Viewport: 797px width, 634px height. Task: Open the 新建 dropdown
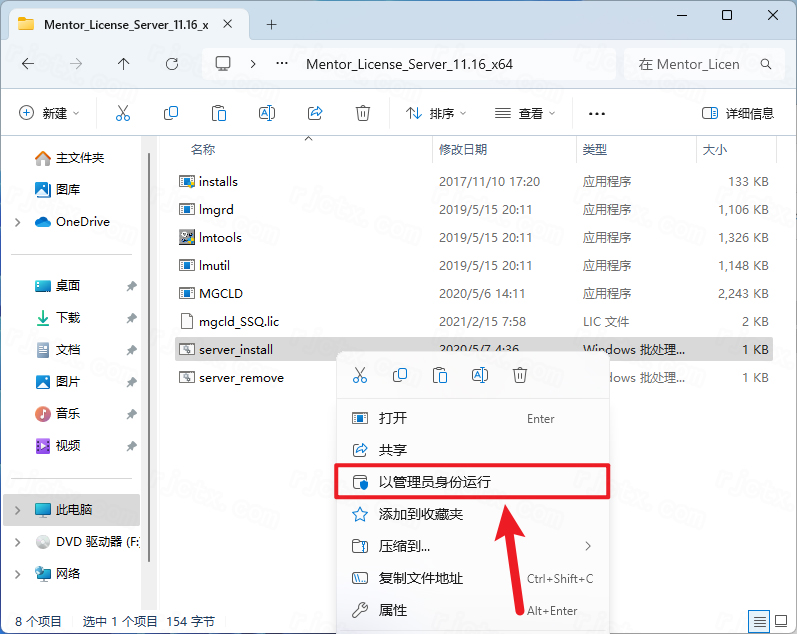[x=49, y=113]
